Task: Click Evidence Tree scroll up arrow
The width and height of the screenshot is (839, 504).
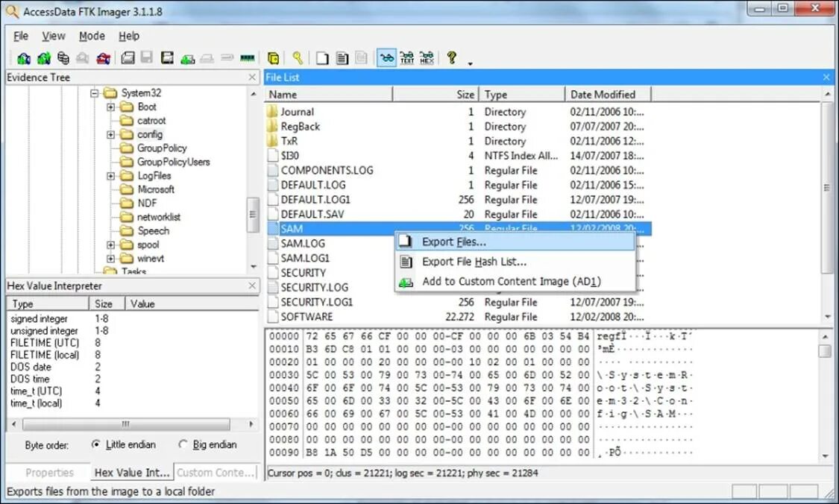Action: (254, 94)
